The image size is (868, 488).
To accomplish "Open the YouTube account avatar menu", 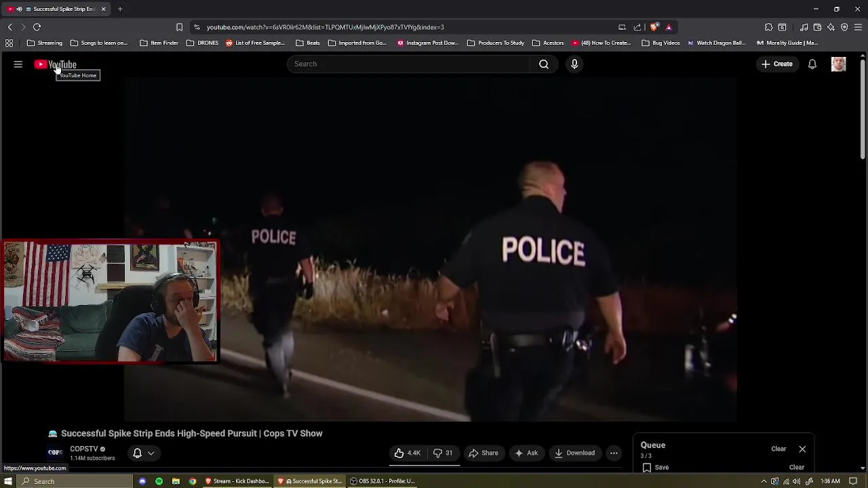I will pos(839,64).
